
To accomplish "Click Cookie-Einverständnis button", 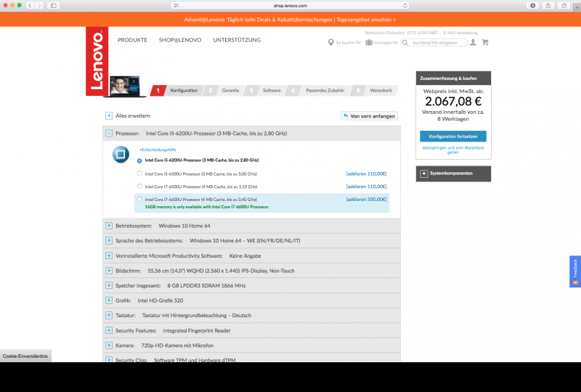I will [25, 356].
